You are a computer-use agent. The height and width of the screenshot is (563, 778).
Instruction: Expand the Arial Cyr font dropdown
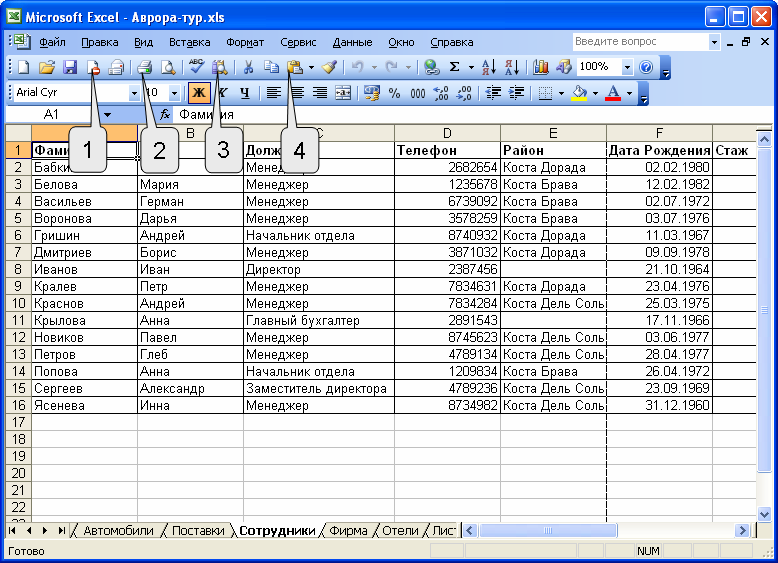(135, 93)
